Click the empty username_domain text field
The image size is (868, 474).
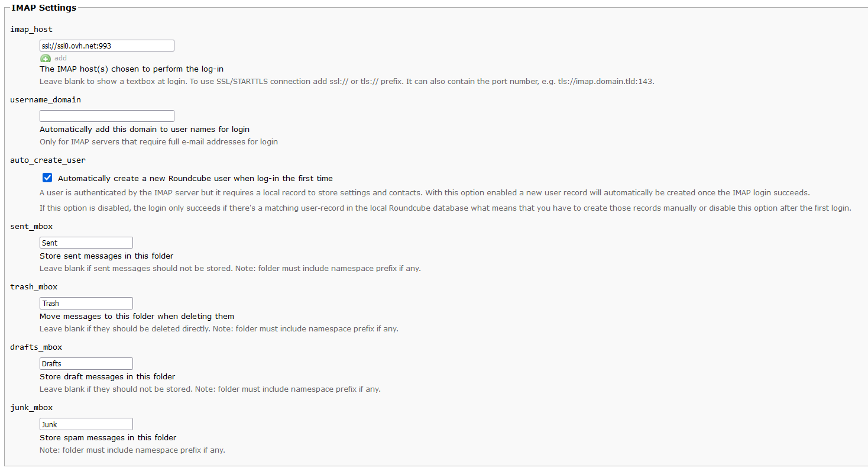point(107,116)
